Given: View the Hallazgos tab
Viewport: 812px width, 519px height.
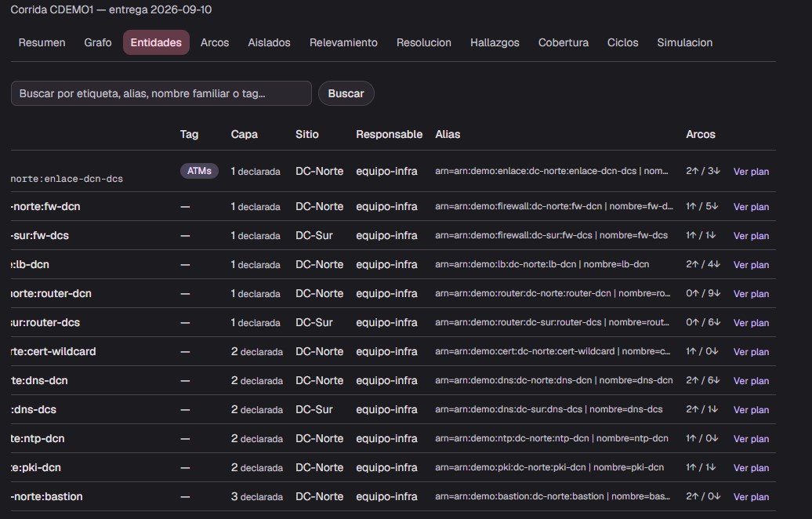Looking at the screenshot, I should (x=495, y=42).
